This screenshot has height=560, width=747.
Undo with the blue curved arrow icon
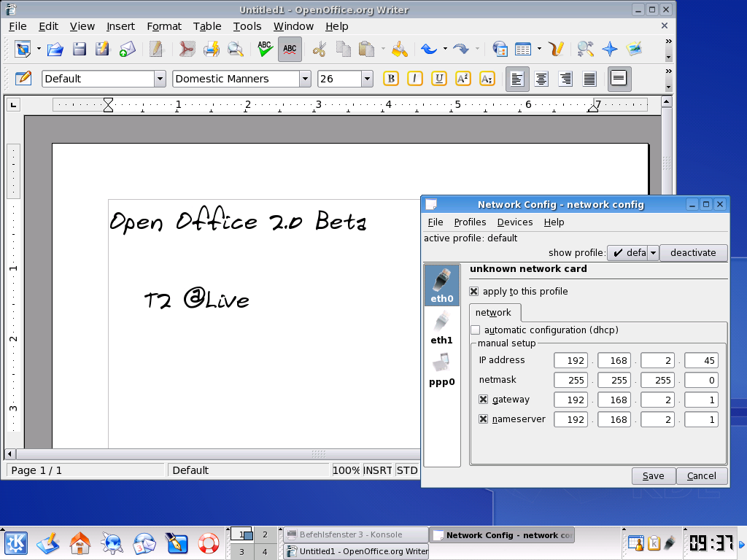(429, 49)
